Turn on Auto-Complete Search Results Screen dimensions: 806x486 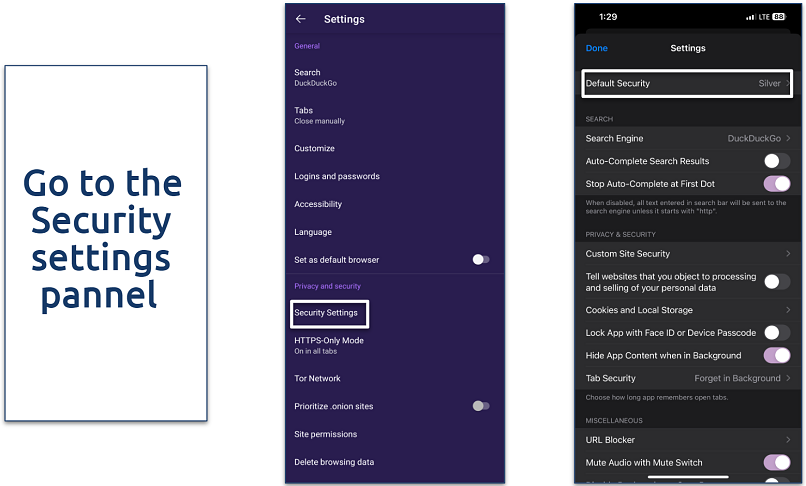pos(776,161)
